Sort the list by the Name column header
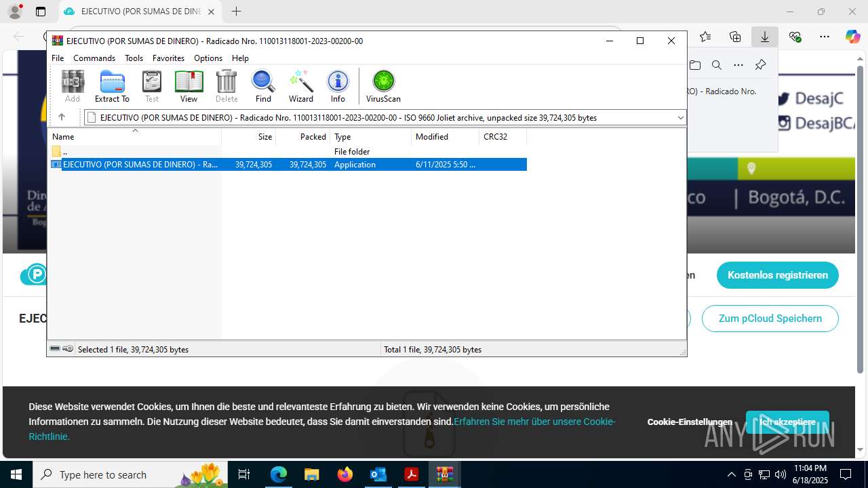868x488 pixels. (134, 137)
